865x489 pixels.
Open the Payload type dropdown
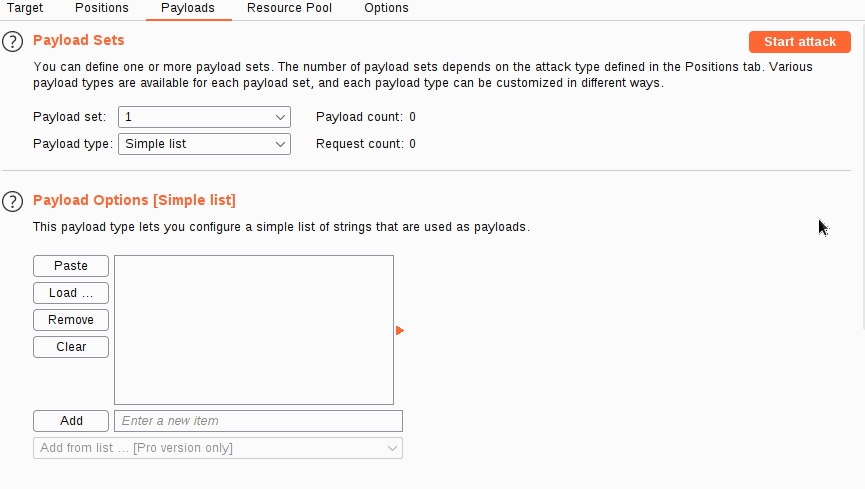pos(204,144)
